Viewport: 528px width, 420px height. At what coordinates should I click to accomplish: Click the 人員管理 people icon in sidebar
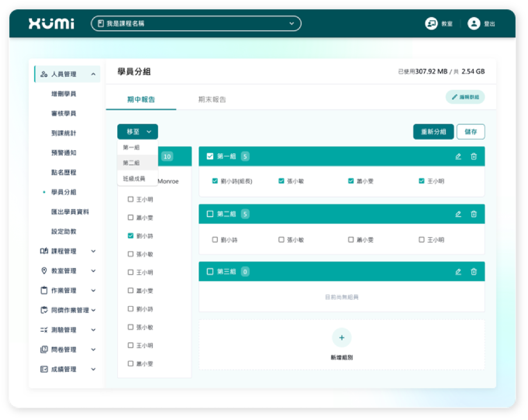(x=43, y=74)
